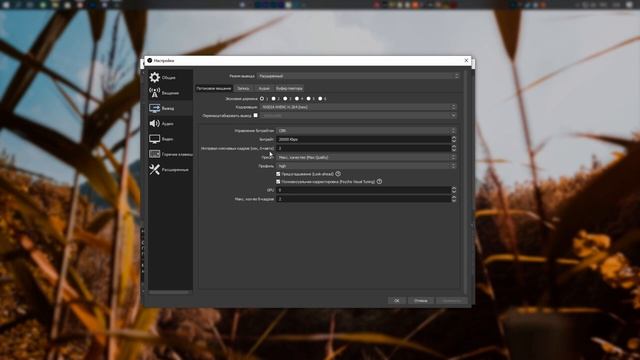The image size is (640, 360).
Task: Open the output mode (Режим вывода) dropdown
Action: pyautogui.click(x=358, y=76)
